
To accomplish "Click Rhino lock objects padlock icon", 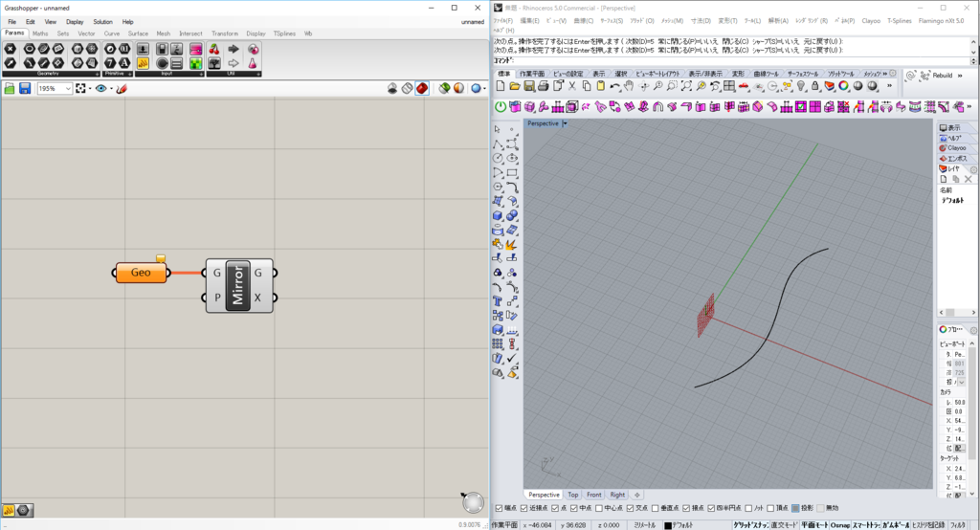I will (x=815, y=86).
